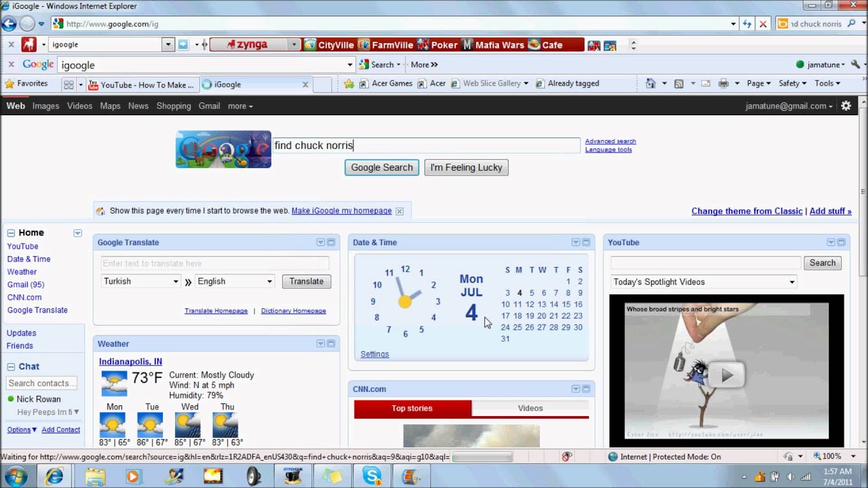This screenshot has width=868, height=488.
Task: Click the Print icon in command bar
Action: click(x=724, y=83)
